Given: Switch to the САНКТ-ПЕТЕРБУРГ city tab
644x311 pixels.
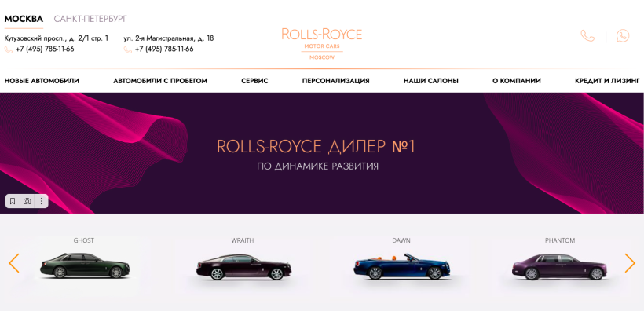Looking at the screenshot, I should tap(90, 19).
